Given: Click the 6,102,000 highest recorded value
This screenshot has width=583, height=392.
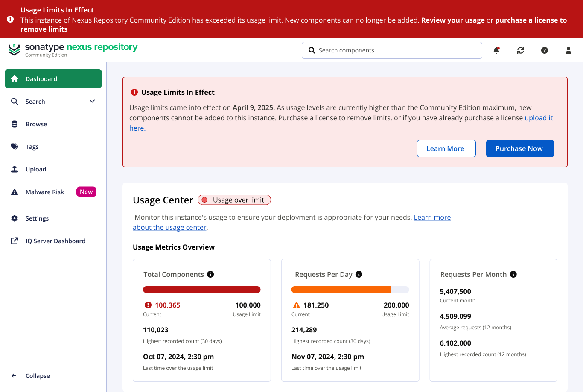Looking at the screenshot, I should click(x=455, y=343).
